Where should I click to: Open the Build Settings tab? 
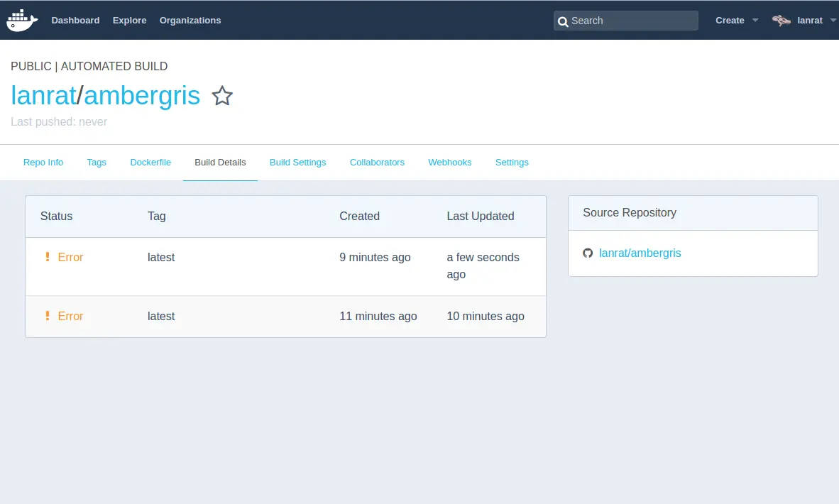coord(297,162)
